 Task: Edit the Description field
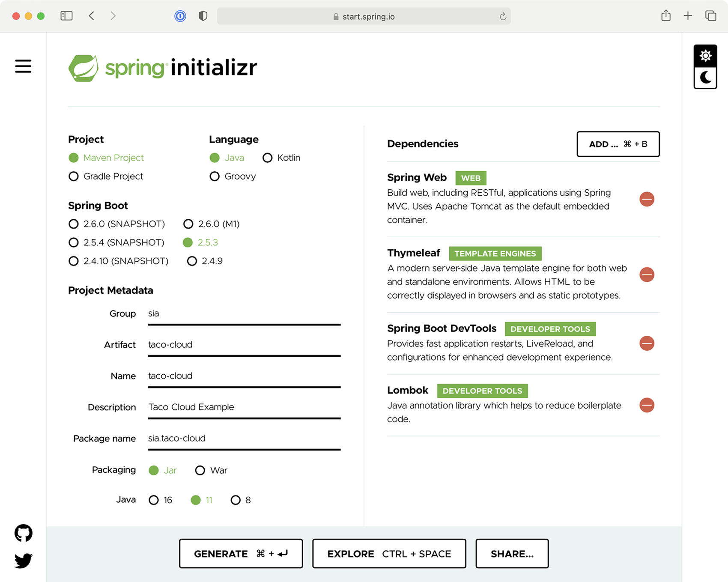point(244,408)
